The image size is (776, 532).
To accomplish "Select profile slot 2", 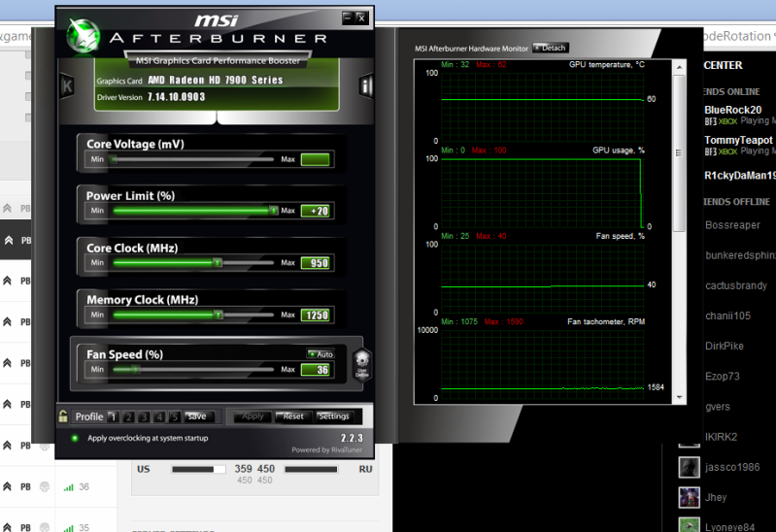I will [x=128, y=416].
